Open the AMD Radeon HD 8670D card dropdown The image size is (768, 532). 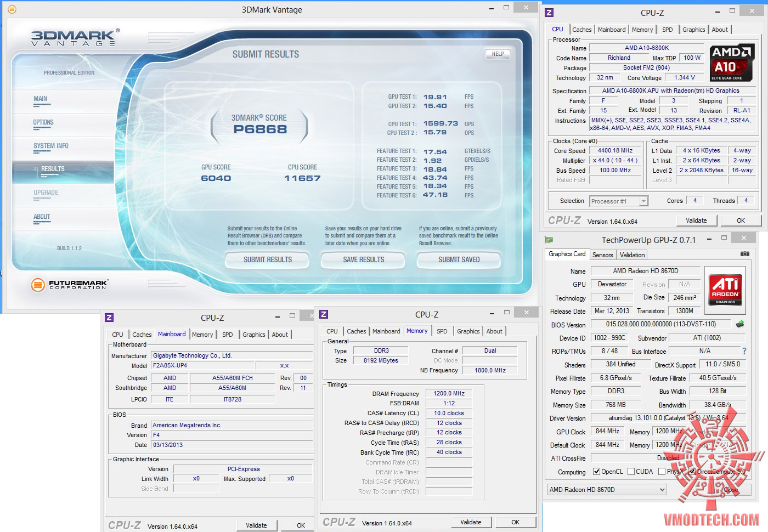(607, 490)
